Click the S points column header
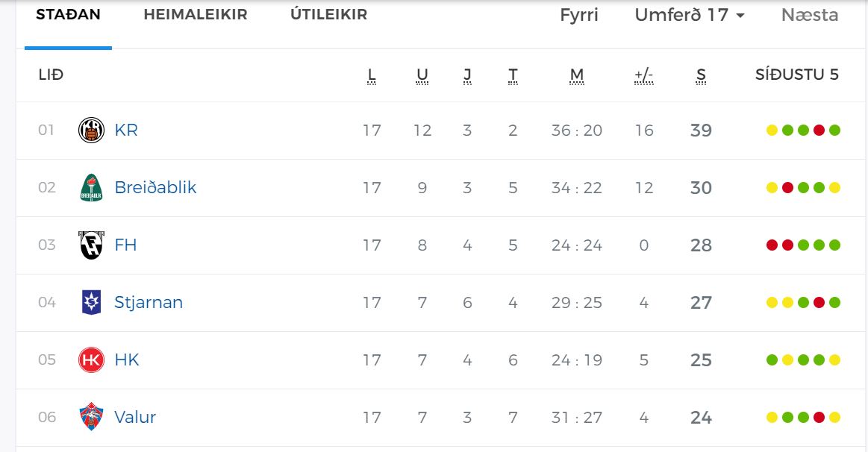The image size is (868, 452). (701, 75)
